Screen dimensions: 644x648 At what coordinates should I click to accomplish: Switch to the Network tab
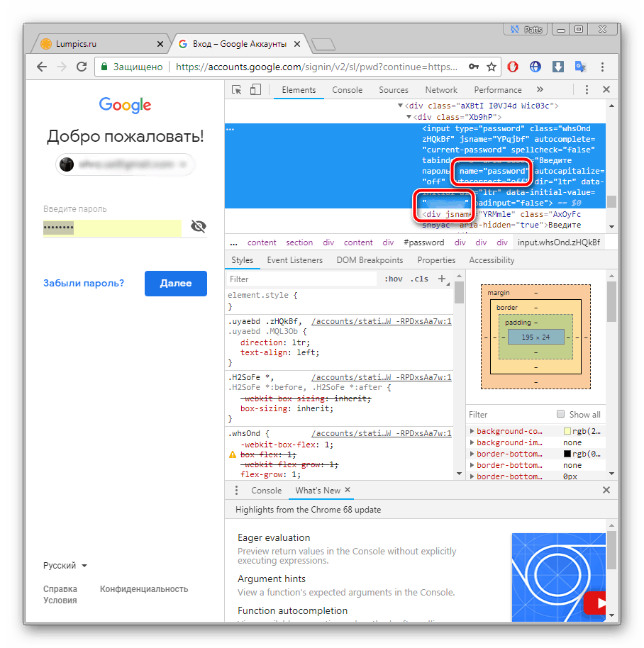(441, 90)
